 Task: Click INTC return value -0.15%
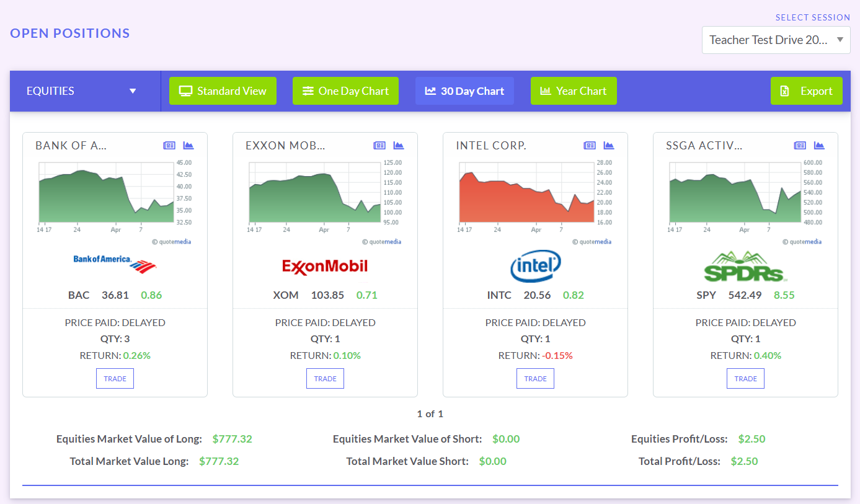click(x=557, y=356)
